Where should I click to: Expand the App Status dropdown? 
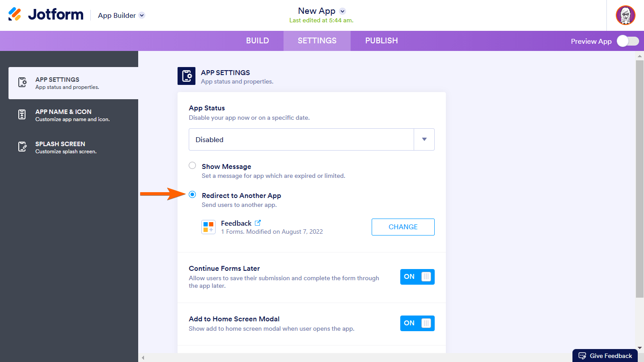coord(424,139)
